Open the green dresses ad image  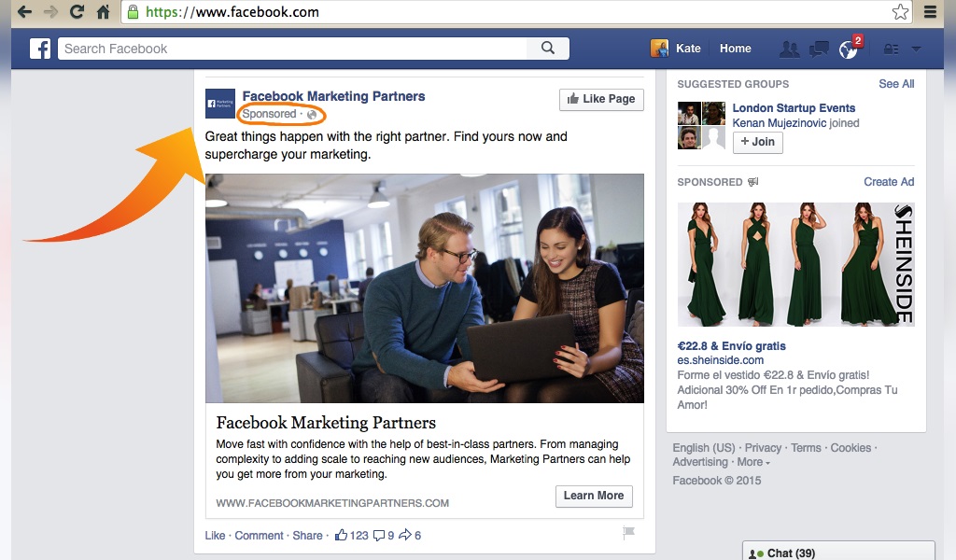pos(796,264)
